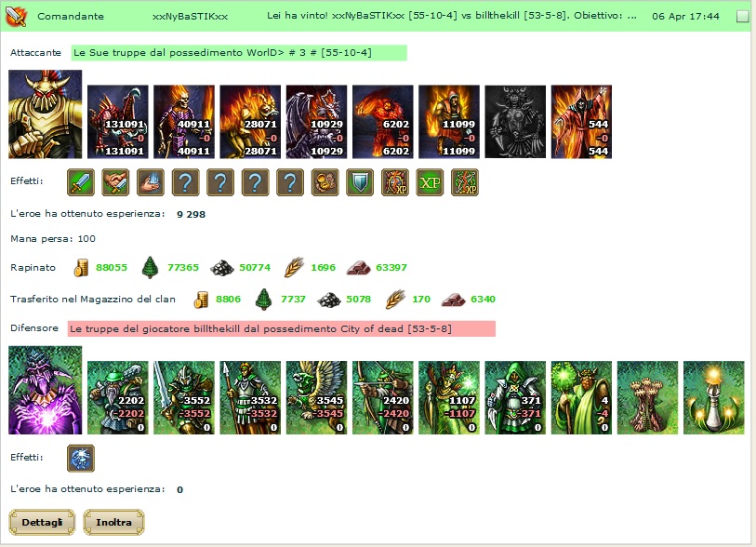Tick the checkbox next to report date

click(743, 17)
